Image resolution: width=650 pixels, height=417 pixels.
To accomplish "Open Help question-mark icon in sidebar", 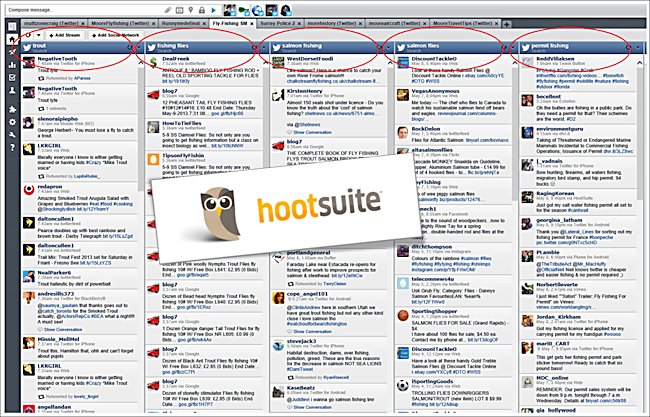I will [x=12, y=147].
